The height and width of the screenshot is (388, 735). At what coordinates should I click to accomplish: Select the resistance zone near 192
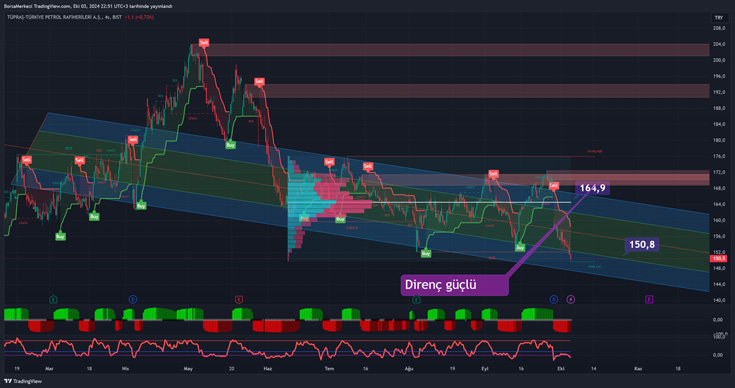click(x=477, y=91)
